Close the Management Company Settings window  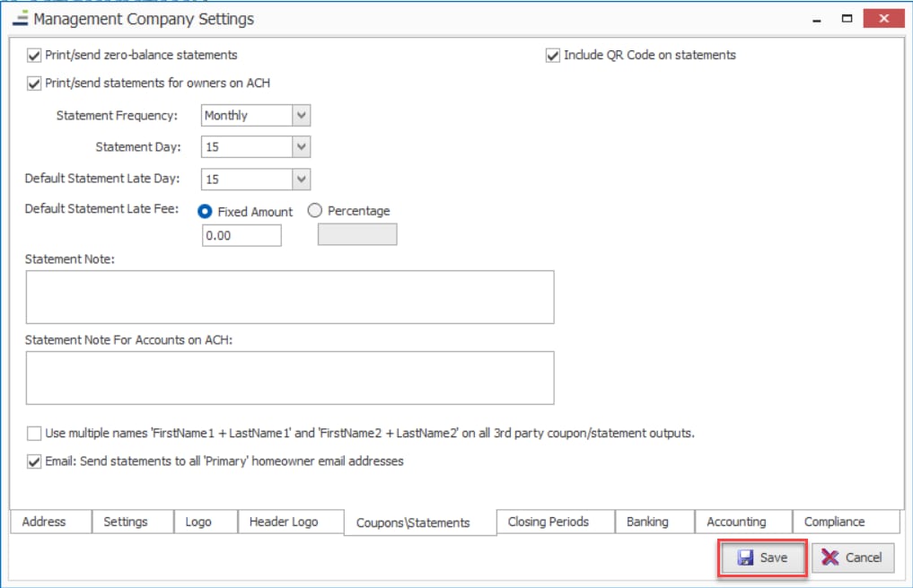[x=884, y=19]
